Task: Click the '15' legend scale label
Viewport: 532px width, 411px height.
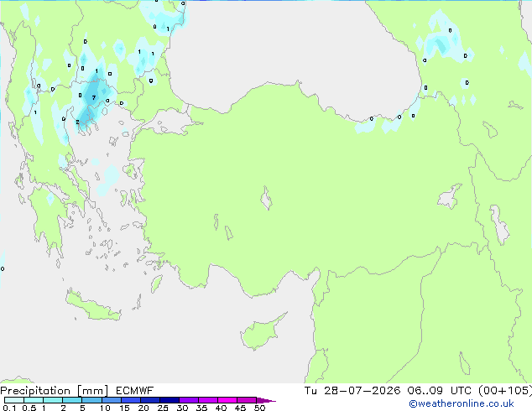Action: [x=124, y=408]
